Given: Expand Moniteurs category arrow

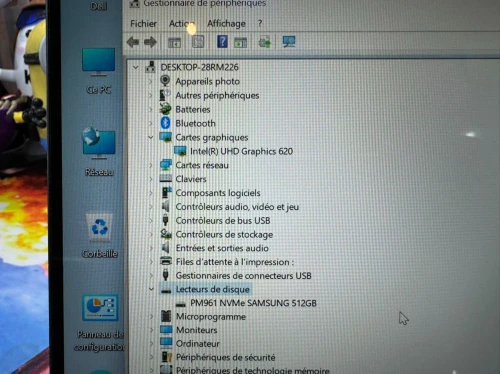Looking at the screenshot, I should pos(151,330).
